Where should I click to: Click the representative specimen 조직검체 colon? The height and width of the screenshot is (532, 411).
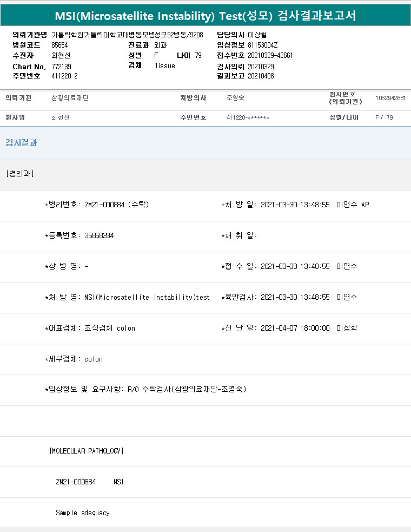tap(110, 329)
